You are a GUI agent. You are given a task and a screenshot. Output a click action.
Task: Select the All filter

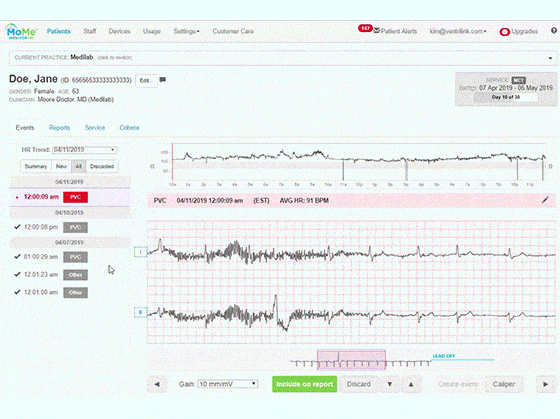[79, 166]
